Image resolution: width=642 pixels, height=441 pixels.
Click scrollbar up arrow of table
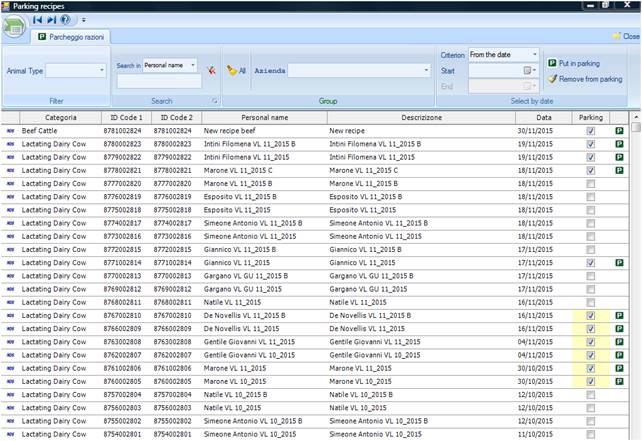coord(636,117)
